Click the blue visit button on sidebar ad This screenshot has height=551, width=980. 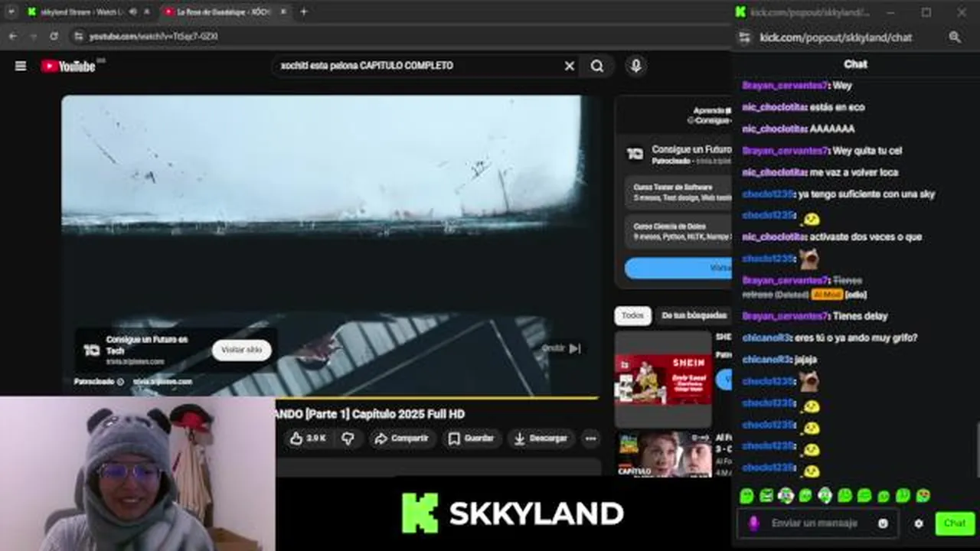(678, 268)
